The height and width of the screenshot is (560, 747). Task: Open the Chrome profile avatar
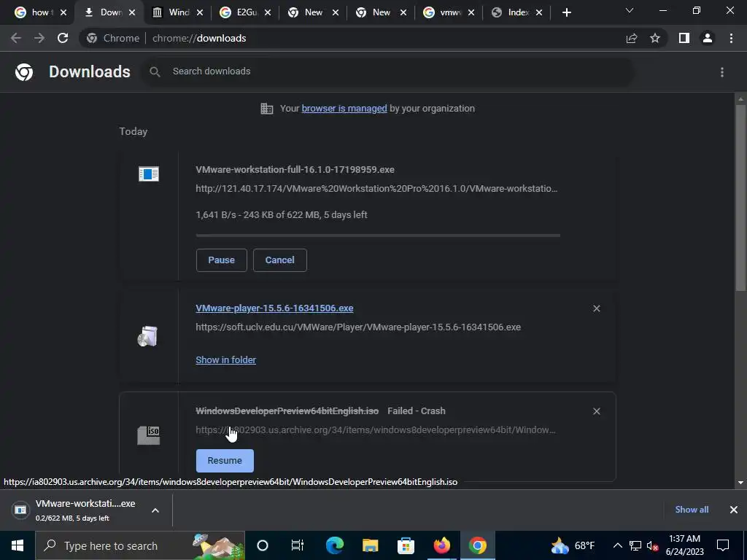point(708,38)
